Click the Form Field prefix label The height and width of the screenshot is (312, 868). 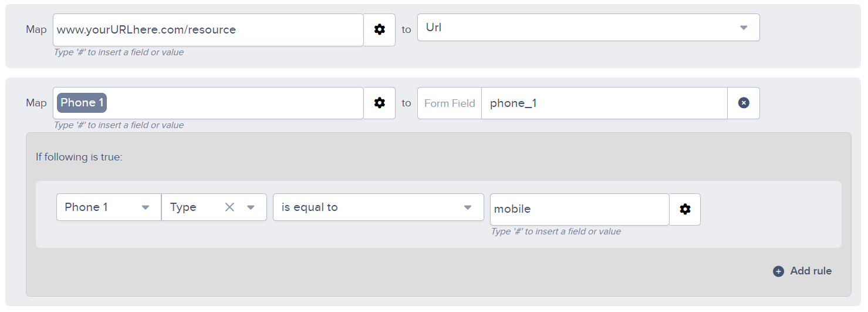(450, 103)
